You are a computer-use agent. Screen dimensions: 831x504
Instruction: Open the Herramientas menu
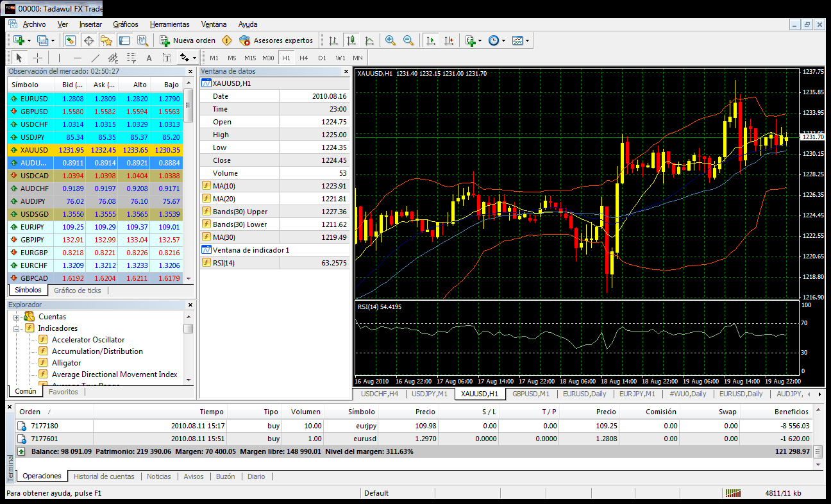[170, 24]
